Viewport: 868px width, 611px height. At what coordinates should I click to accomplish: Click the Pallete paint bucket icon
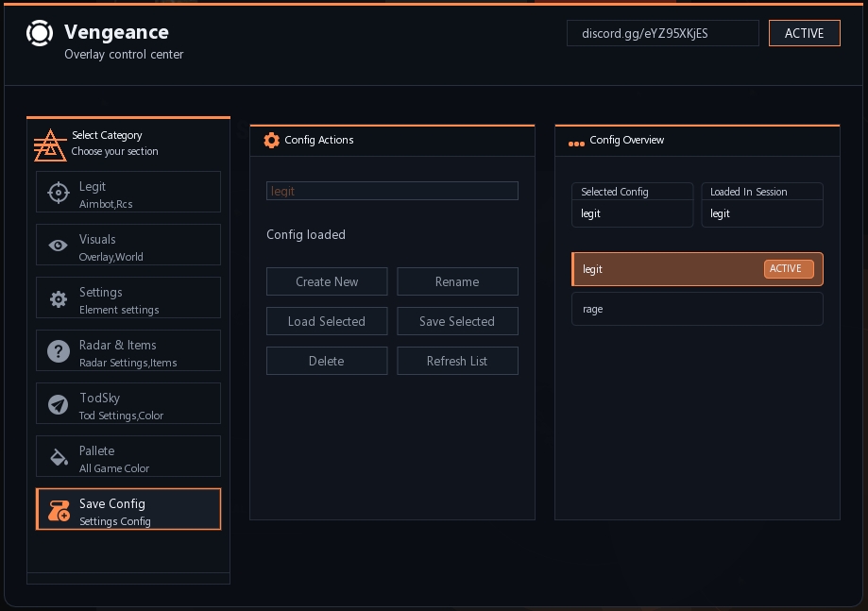(59, 457)
